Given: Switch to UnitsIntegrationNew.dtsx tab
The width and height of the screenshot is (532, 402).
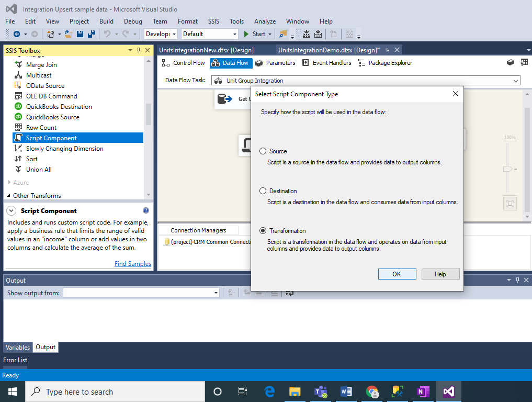Looking at the screenshot, I should (x=206, y=50).
